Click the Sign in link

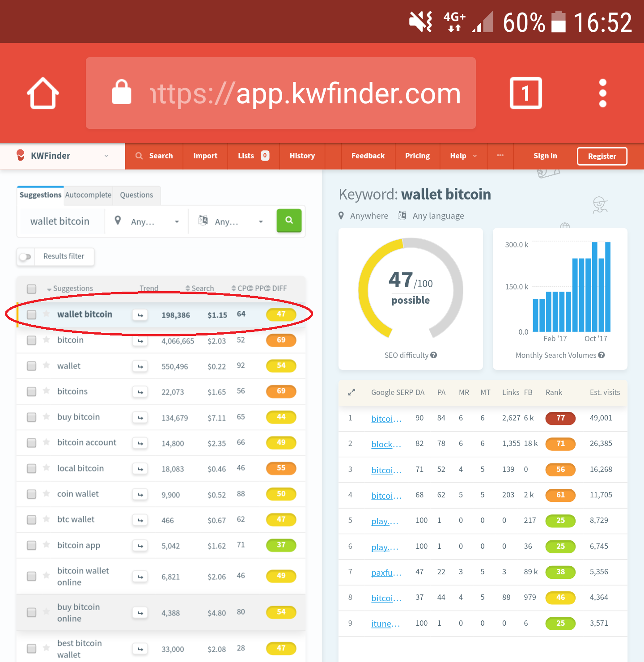pyautogui.click(x=545, y=156)
